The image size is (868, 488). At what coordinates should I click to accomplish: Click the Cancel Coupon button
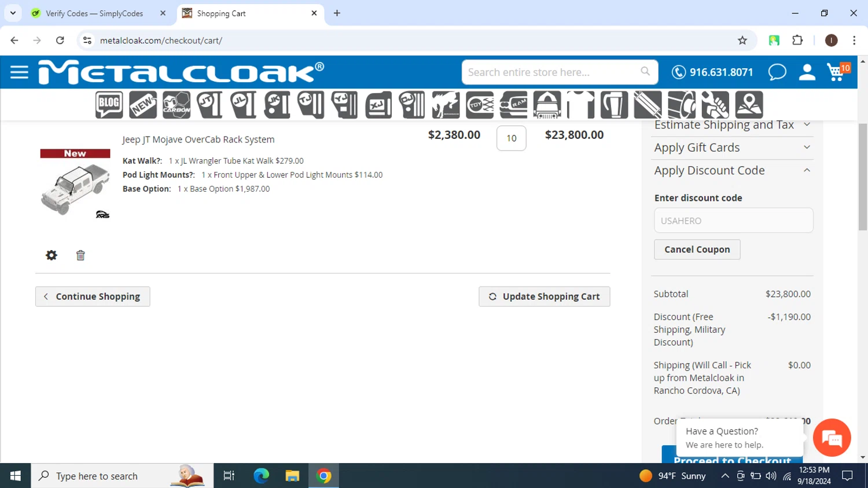click(x=697, y=249)
